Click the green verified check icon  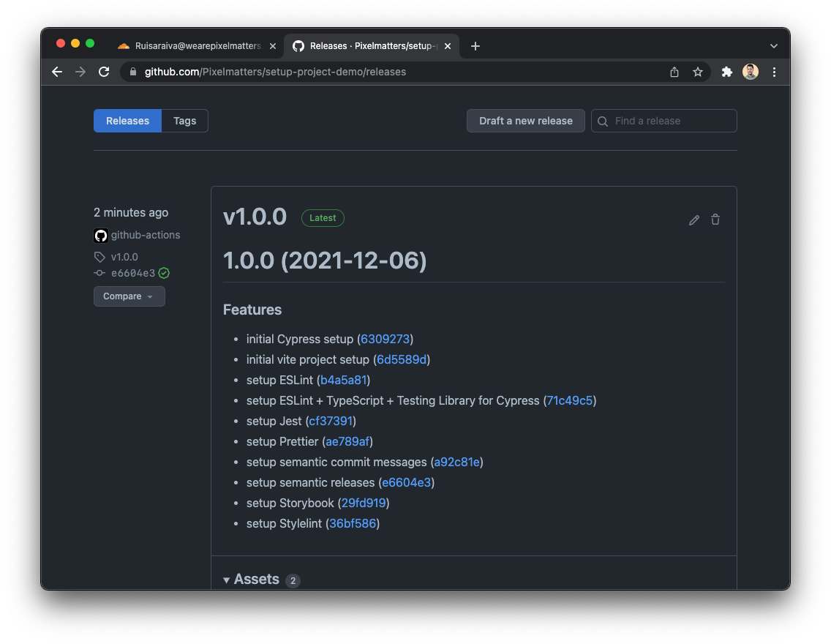(x=165, y=273)
